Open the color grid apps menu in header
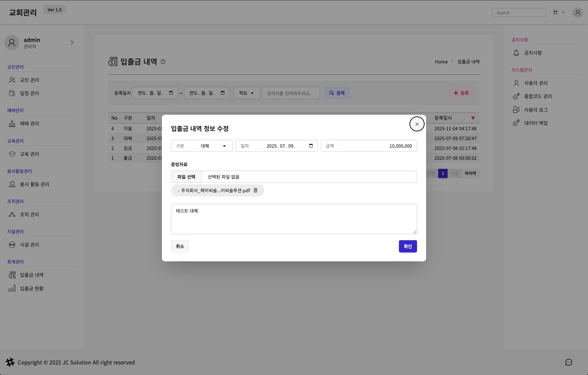This screenshot has width=588, height=375. coord(558,12)
